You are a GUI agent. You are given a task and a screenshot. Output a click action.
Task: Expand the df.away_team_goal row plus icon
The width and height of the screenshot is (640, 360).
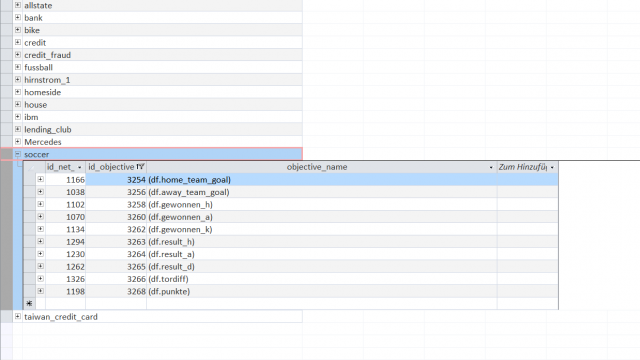click(40, 191)
